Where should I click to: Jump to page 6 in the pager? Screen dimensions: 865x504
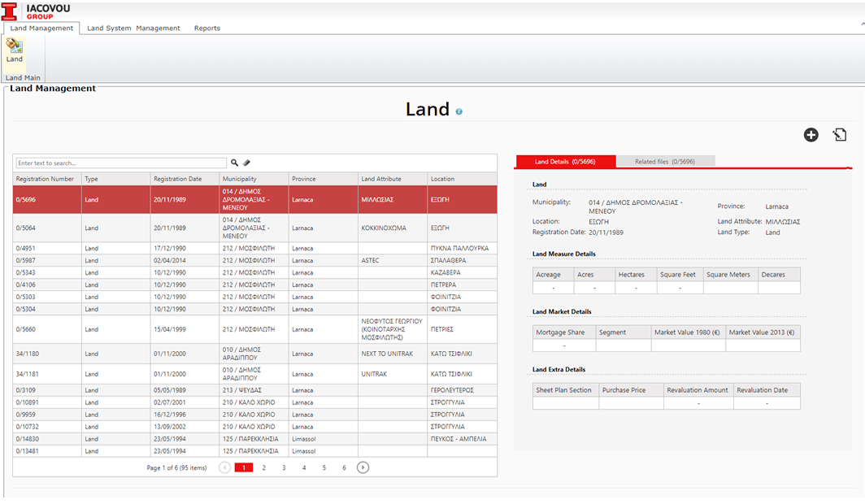(344, 468)
